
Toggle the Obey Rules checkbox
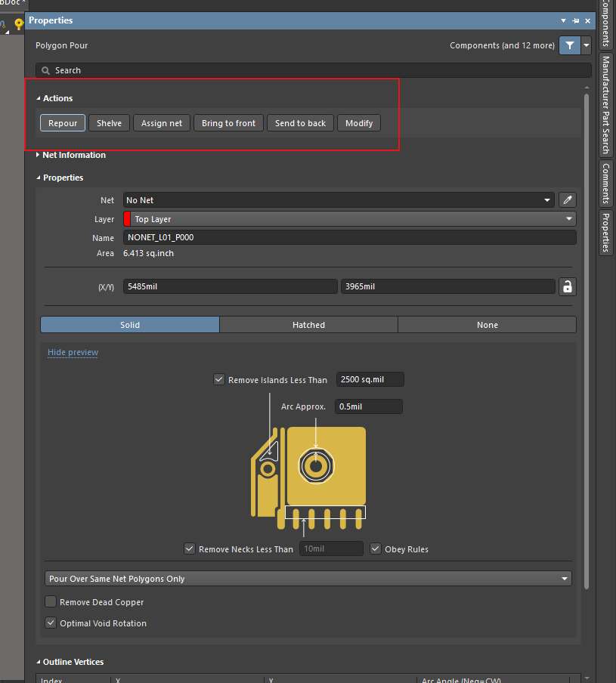[375, 549]
